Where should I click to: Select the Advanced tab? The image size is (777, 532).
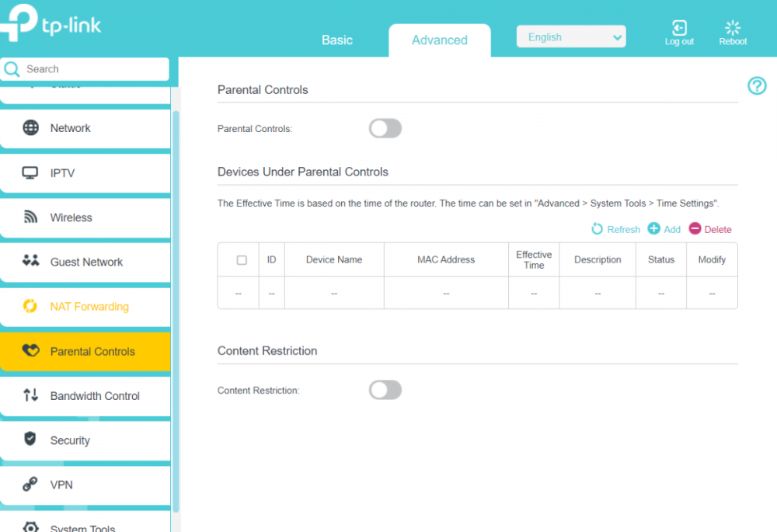(x=440, y=40)
